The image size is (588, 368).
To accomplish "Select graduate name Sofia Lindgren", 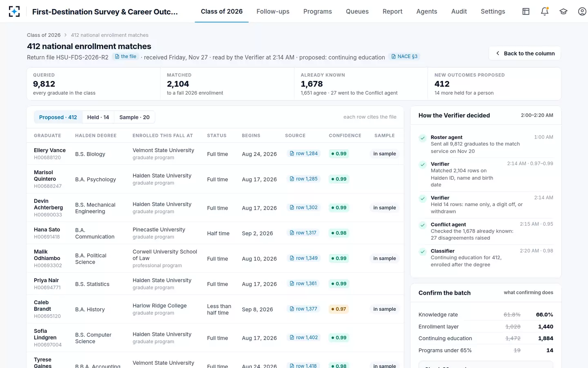I will 45,334.
